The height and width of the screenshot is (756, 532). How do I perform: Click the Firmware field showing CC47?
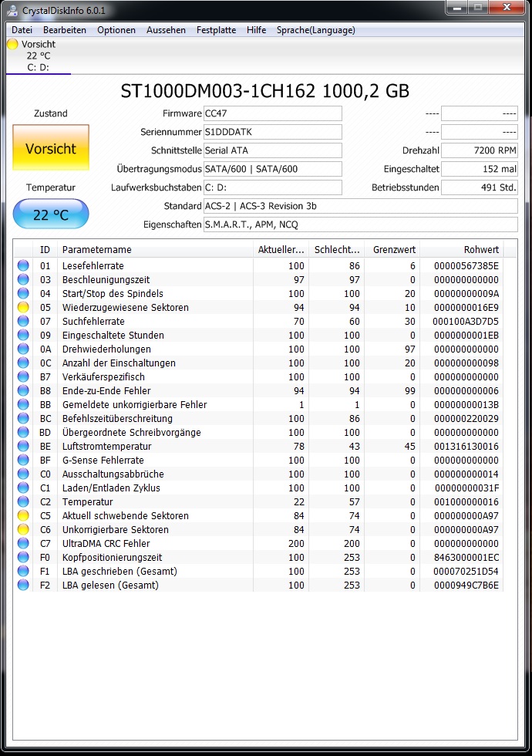[x=273, y=113]
